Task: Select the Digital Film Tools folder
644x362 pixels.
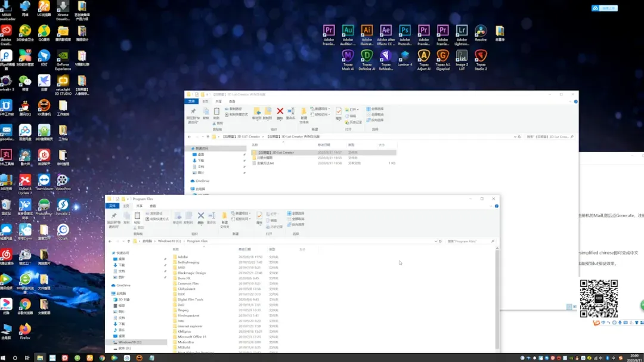Action: pos(190,299)
